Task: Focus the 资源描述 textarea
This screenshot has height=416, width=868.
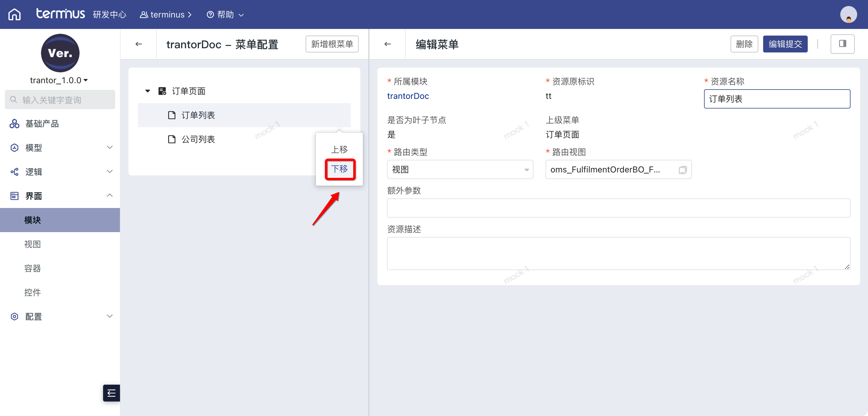Action: point(618,254)
